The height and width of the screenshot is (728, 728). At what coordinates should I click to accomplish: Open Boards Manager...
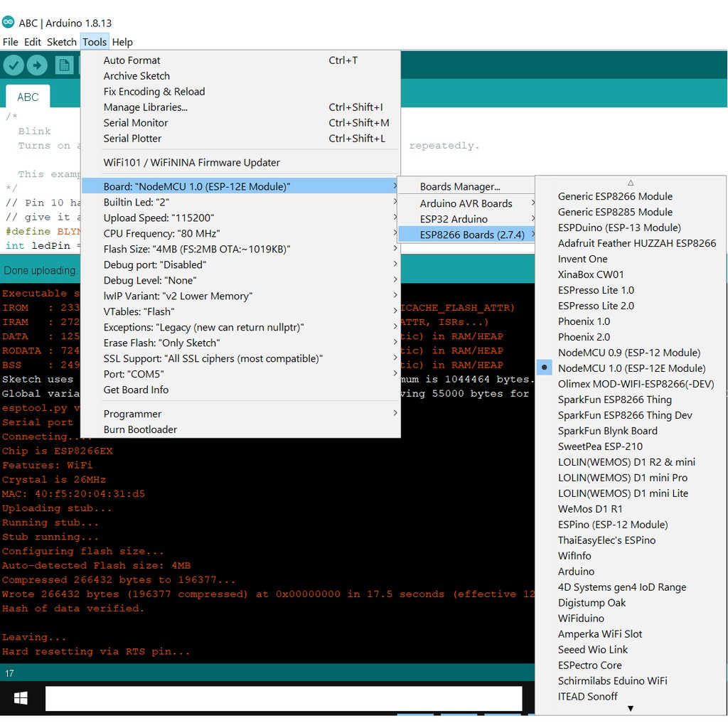click(460, 187)
